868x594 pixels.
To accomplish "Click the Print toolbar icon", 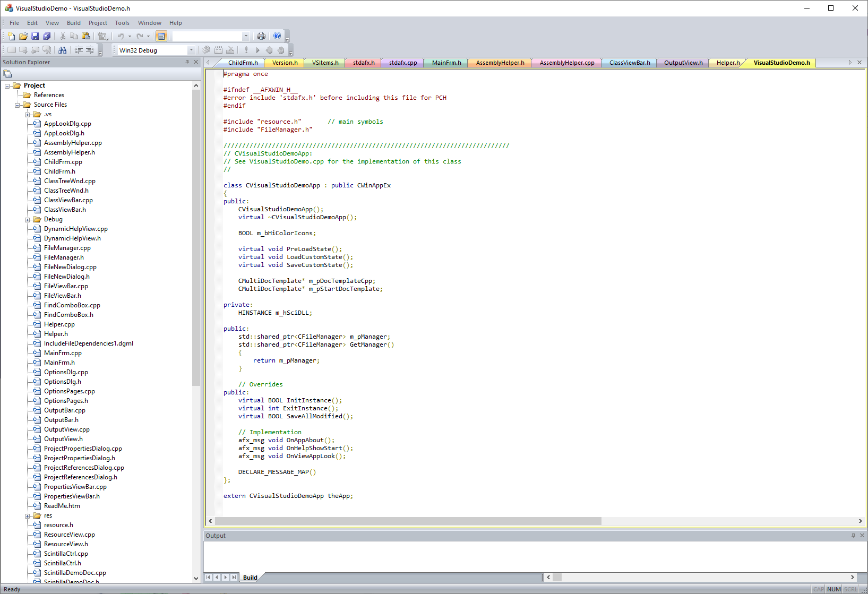I will [x=261, y=36].
